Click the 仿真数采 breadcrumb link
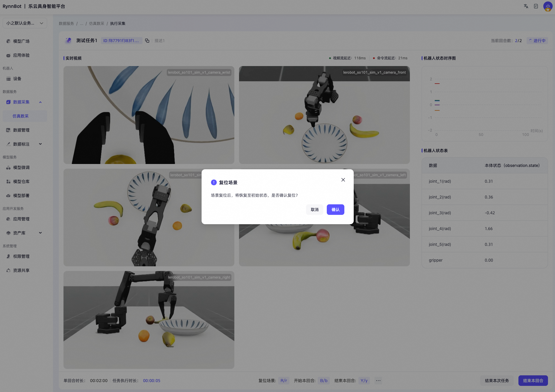This screenshot has width=555, height=392. [97, 23]
